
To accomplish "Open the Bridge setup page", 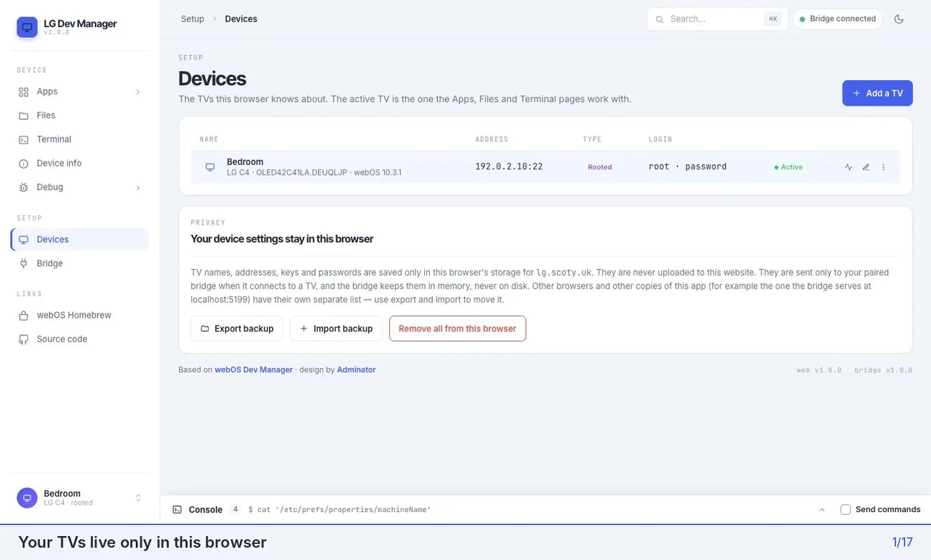I will [x=80, y=264].
